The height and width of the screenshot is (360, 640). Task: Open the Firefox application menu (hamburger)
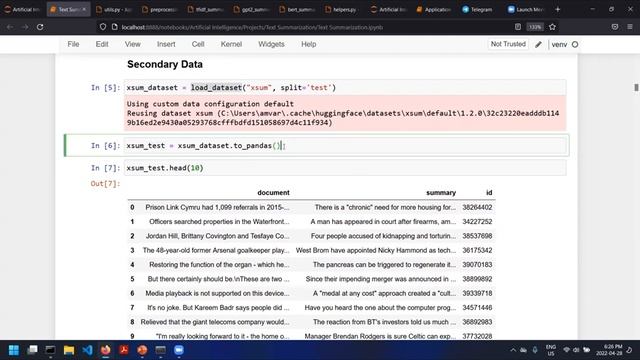click(x=630, y=27)
